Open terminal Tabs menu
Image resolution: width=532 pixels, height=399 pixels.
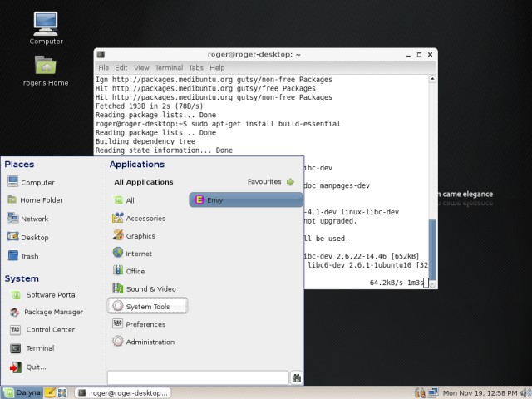[196, 68]
